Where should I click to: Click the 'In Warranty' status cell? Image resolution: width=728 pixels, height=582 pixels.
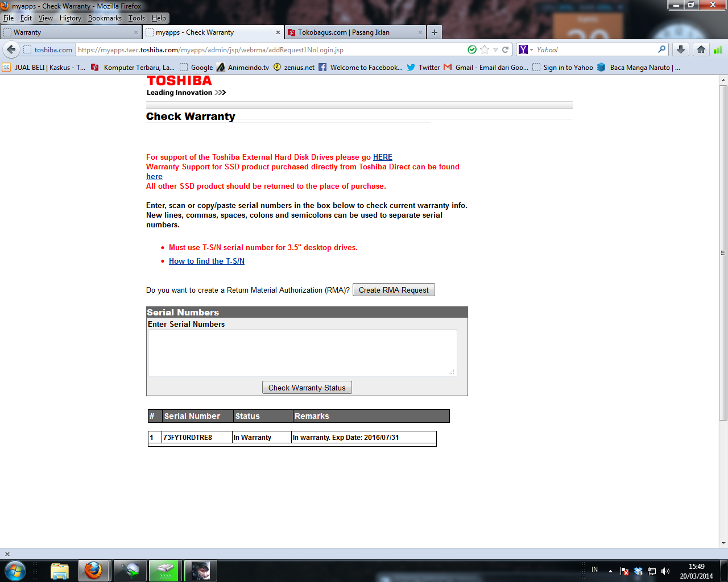coord(262,438)
